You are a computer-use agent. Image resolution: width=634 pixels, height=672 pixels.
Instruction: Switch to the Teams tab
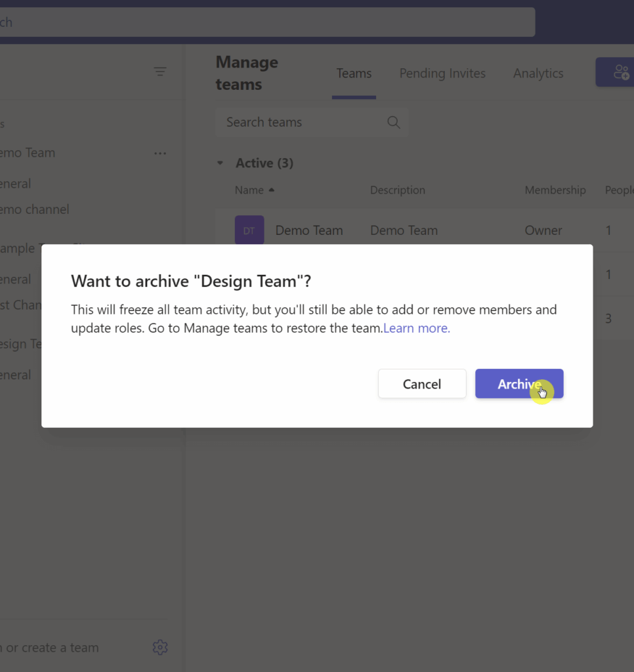(354, 73)
